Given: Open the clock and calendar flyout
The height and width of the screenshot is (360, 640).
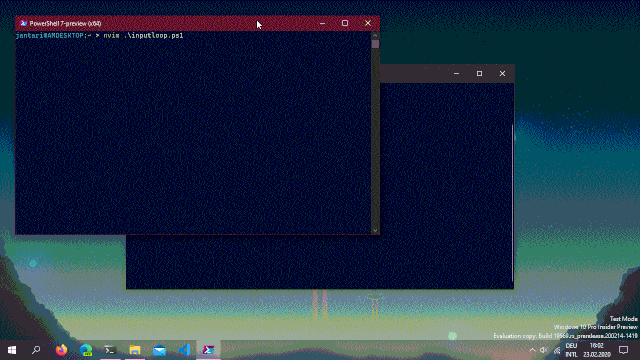Looking at the screenshot, I should coord(597,350).
